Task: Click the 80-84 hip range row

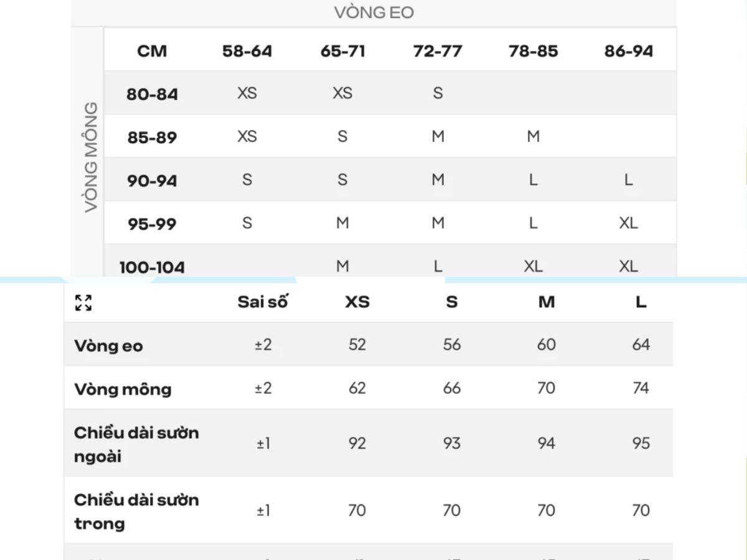Action: pyautogui.click(x=152, y=94)
